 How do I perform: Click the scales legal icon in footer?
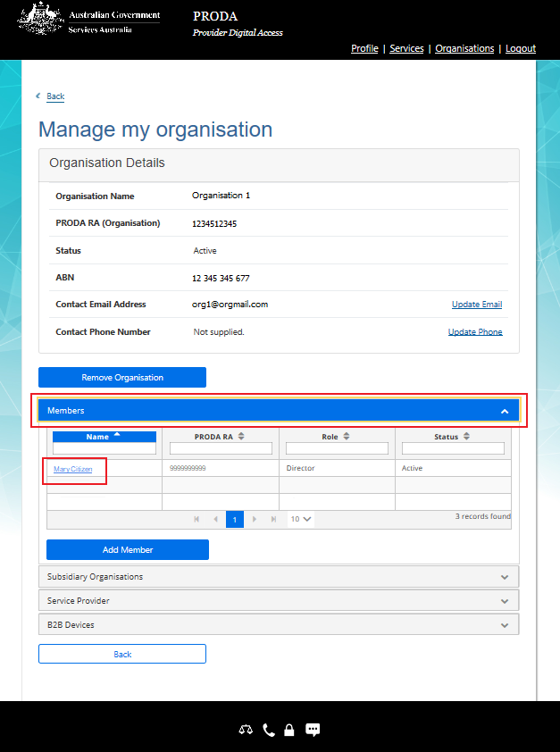246,730
